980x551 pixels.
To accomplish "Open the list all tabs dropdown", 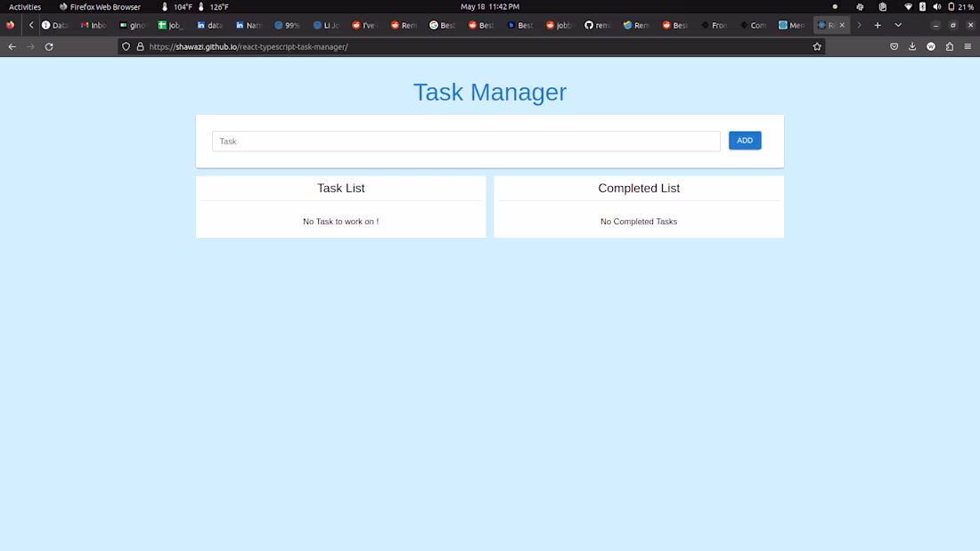I will (x=897, y=25).
